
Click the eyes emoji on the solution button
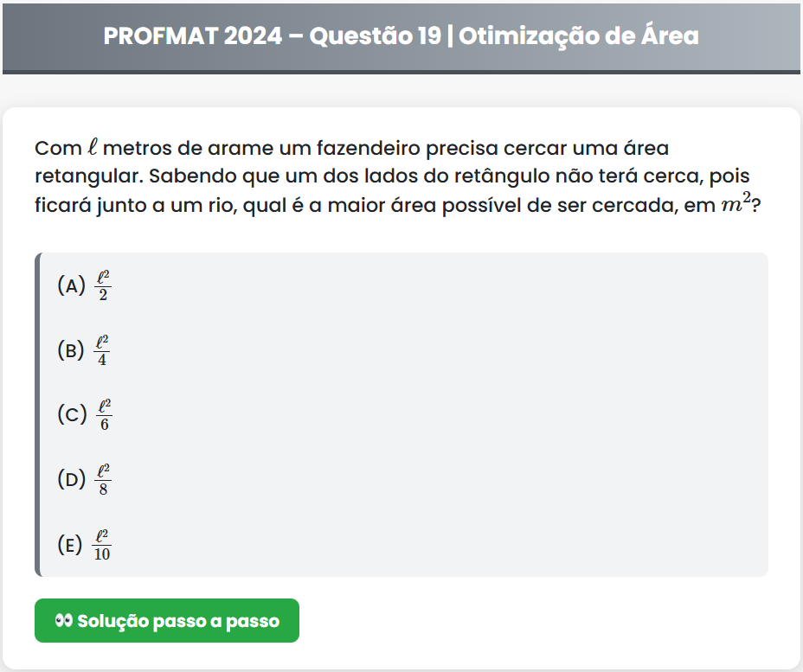pos(63,621)
